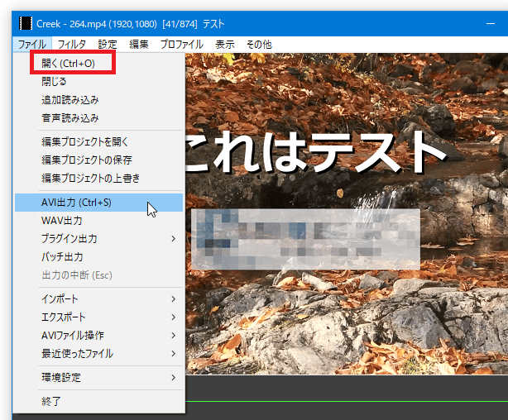Open the フィルタ menu
Viewport: 508px width, 420px height.
point(72,45)
